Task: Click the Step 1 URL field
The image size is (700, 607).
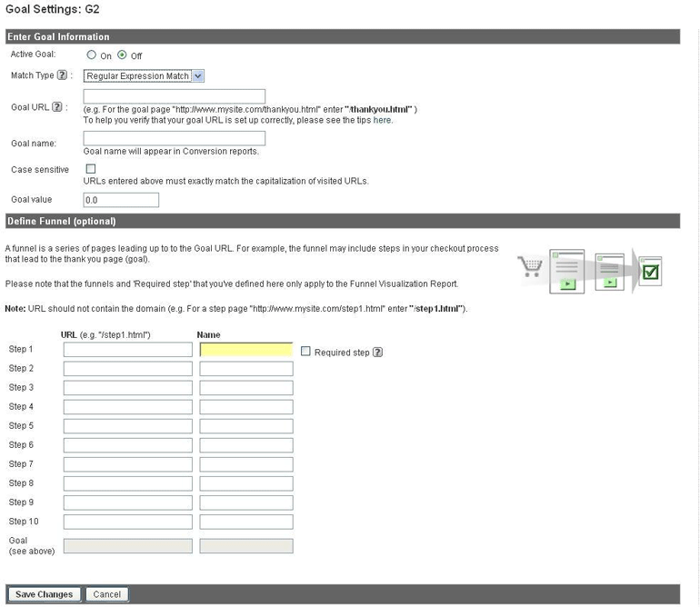Action: (x=127, y=350)
